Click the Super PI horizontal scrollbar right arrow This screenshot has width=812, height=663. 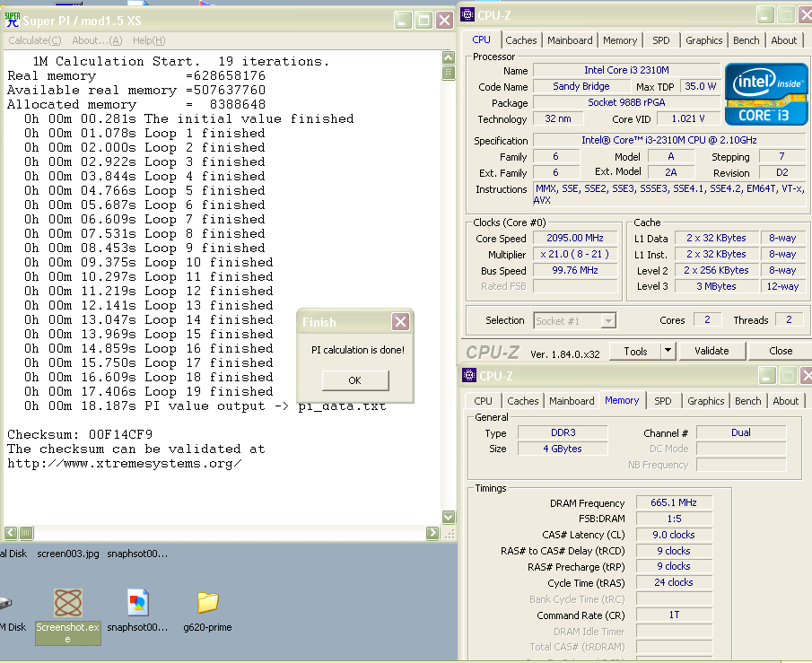click(432, 533)
